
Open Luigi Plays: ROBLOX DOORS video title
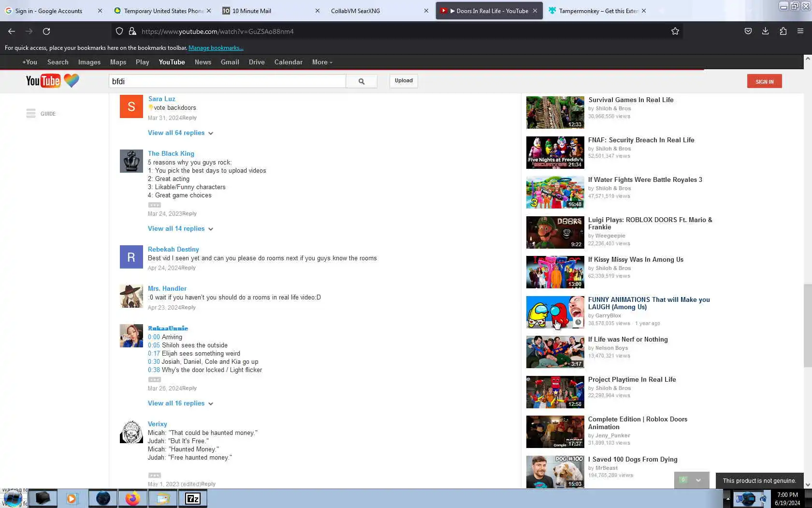(x=650, y=224)
